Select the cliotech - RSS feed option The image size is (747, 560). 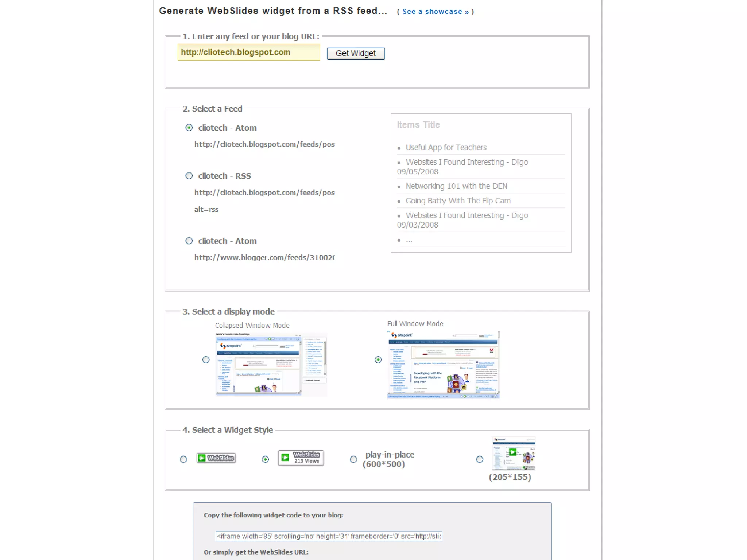coord(189,176)
